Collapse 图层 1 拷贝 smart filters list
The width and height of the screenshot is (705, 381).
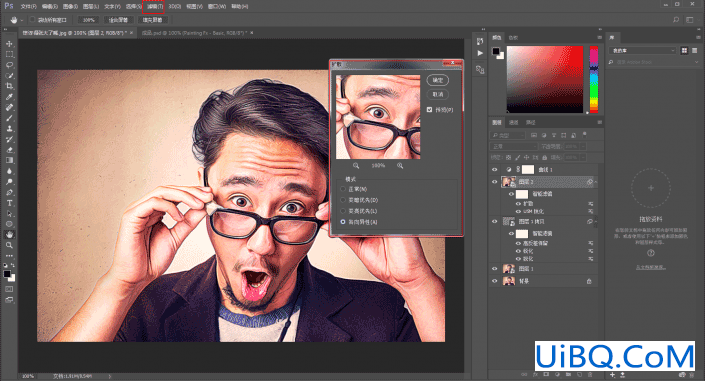coord(596,221)
